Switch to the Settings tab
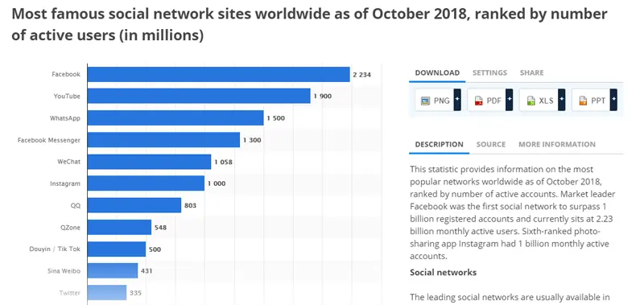644x305 pixels. [489, 72]
